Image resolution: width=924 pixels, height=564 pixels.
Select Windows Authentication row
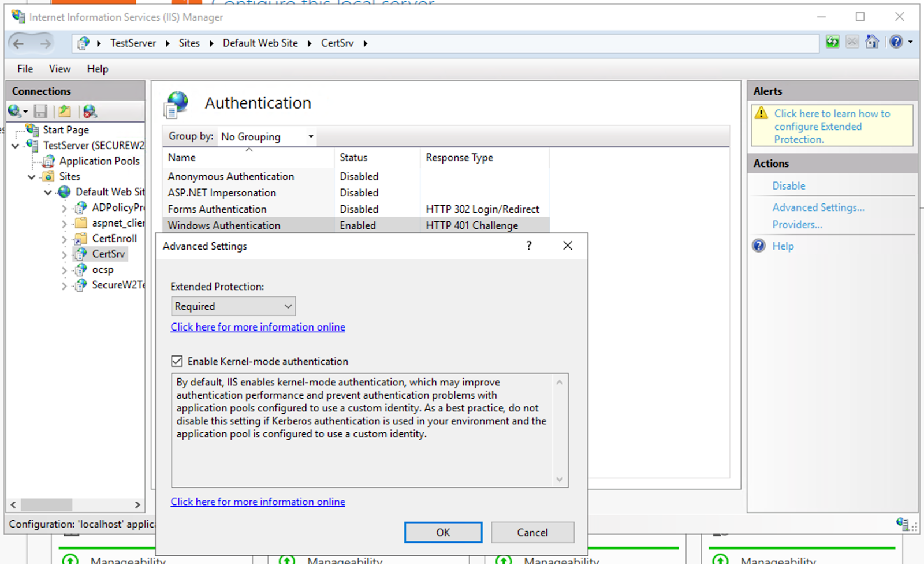(x=356, y=225)
